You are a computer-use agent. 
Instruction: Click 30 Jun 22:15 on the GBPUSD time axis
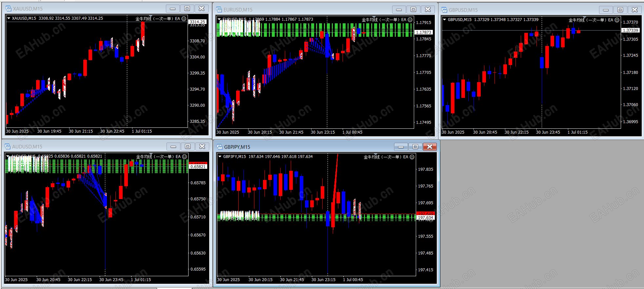(516, 132)
